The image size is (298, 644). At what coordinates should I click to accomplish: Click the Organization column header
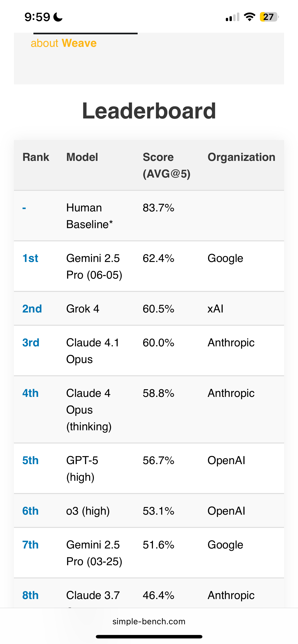[x=241, y=157]
